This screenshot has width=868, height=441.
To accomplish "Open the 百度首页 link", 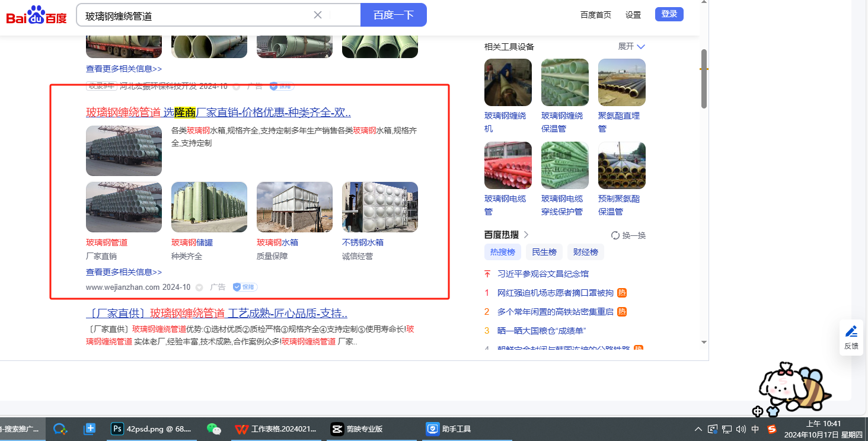I will click(596, 15).
